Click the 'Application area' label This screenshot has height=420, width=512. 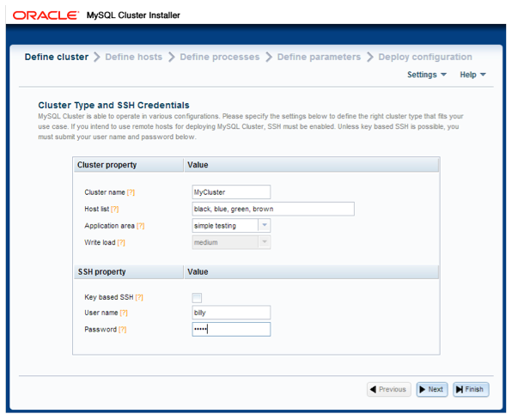click(x=109, y=226)
